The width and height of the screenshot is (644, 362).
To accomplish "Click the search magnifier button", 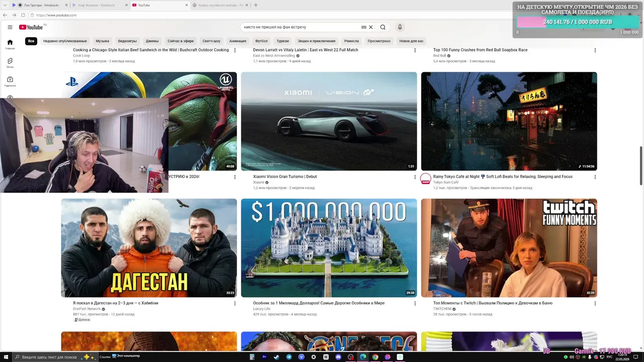I will [383, 27].
